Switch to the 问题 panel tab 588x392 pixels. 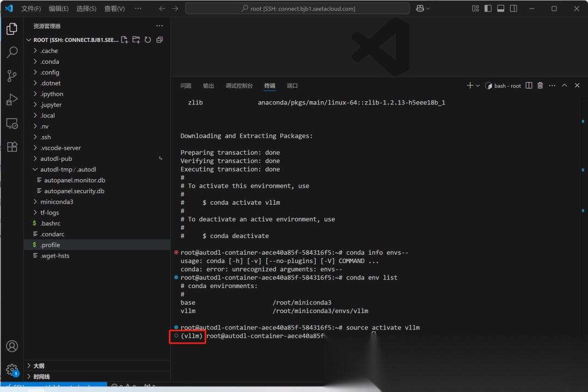(x=186, y=85)
